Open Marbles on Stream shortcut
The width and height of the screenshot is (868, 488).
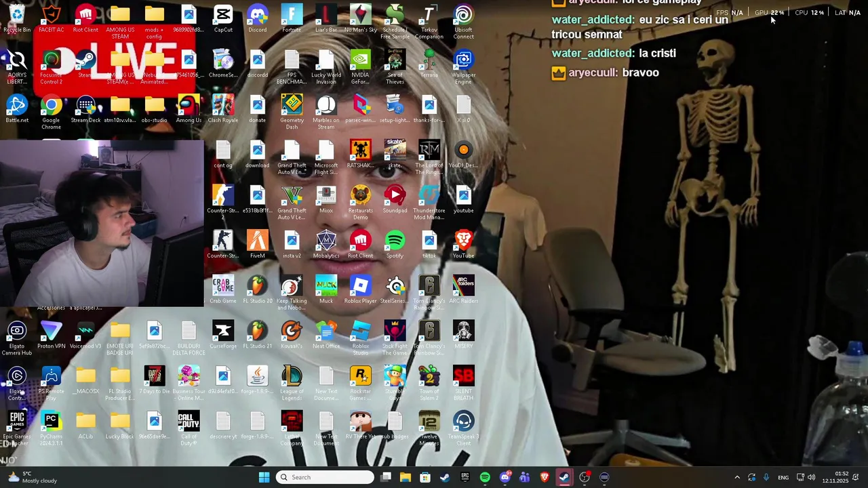(x=326, y=113)
